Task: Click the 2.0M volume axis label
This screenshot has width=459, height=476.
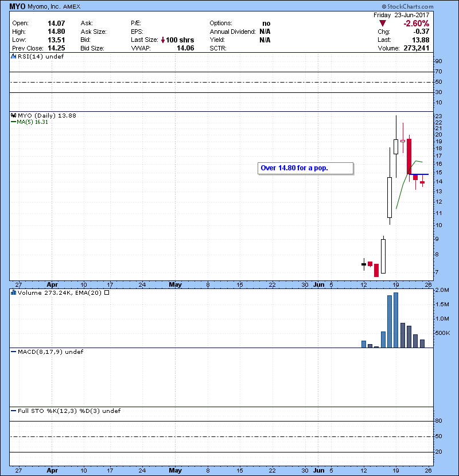Action: tap(442, 290)
